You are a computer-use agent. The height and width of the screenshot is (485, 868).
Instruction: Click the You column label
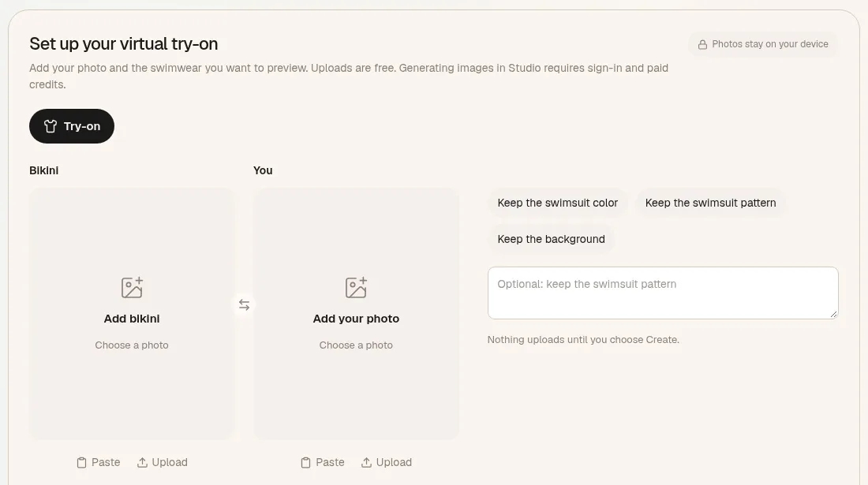pyautogui.click(x=263, y=170)
